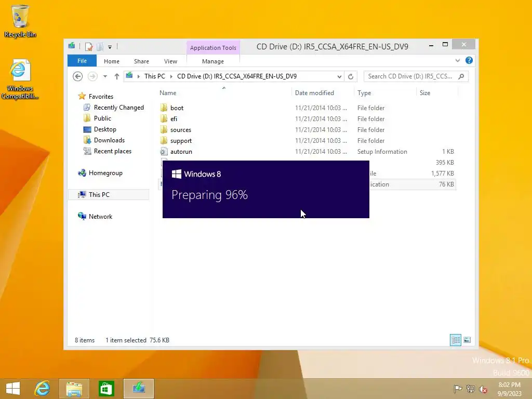Open the Recycle Bin desktop icon
The image size is (532, 399).
click(20, 21)
